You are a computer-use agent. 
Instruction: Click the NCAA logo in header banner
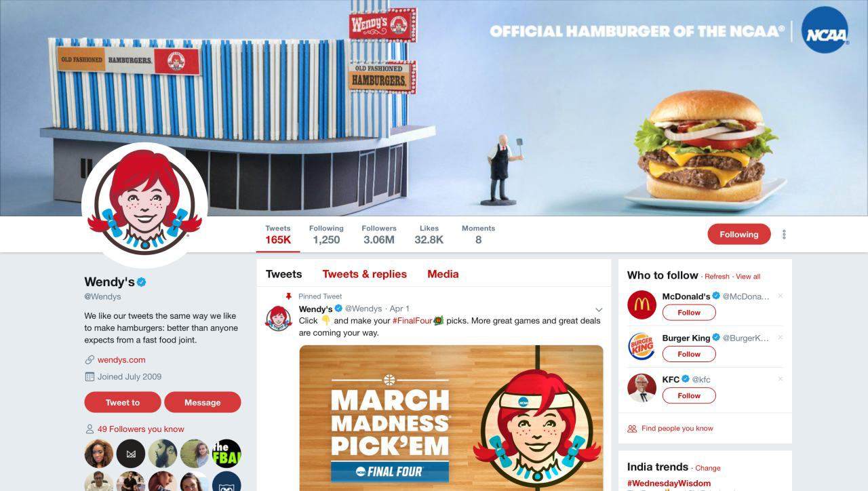(x=825, y=30)
